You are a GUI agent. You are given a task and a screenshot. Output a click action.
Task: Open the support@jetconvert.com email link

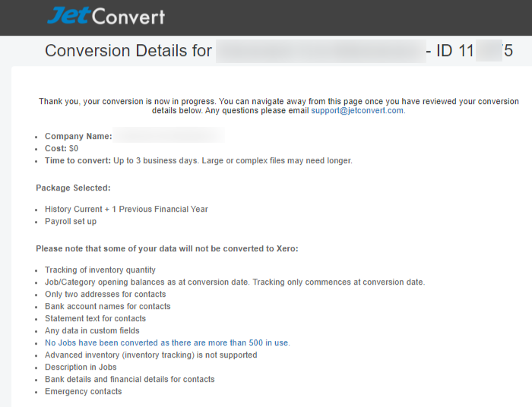pyautogui.click(x=358, y=110)
